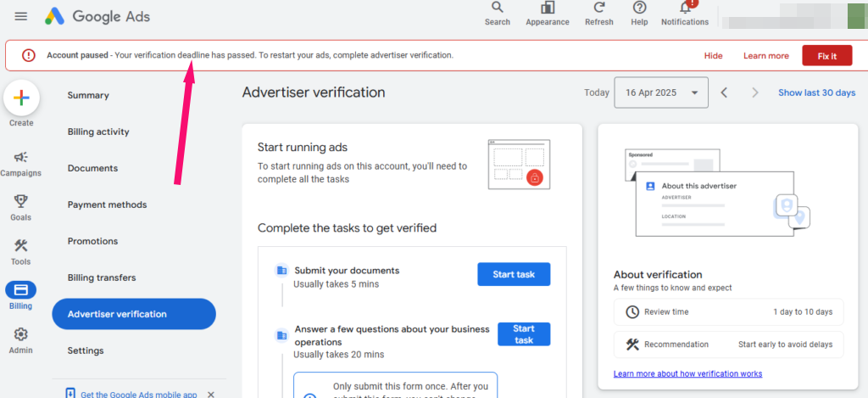Click the Create plus button
Screen dimensions: 868x398
[21, 98]
